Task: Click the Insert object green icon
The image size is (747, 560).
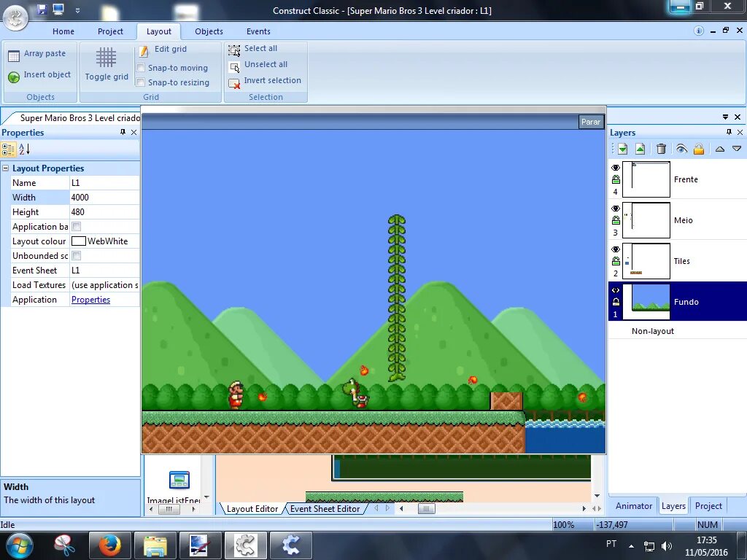Action: coord(14,76)
